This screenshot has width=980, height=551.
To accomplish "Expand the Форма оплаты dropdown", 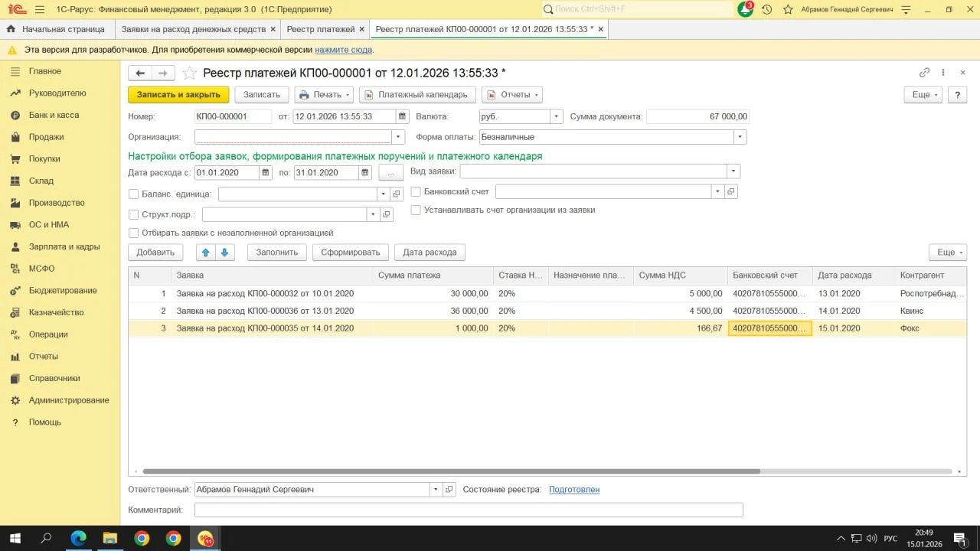I will pos(740,137).
